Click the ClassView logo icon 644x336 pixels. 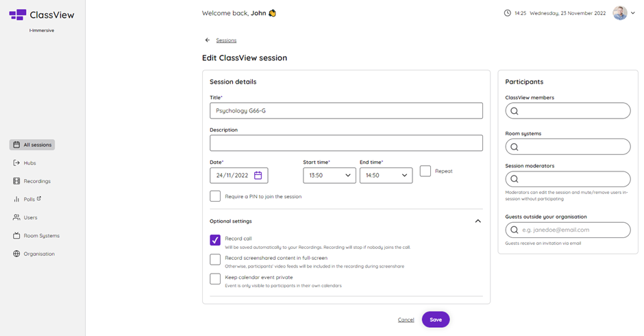(18, 15)
